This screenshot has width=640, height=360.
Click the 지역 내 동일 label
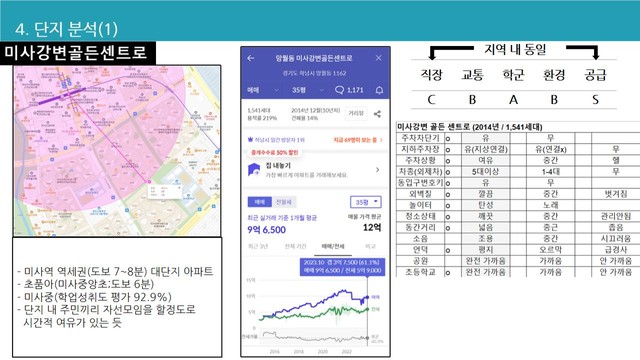(x=515, y=49)
